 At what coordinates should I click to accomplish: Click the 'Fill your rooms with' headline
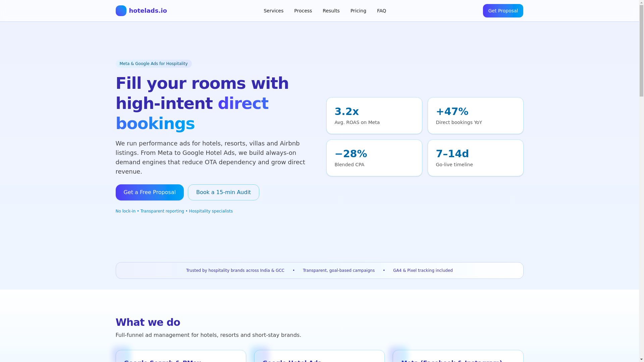pyautogui.click(x=202, y=83)
